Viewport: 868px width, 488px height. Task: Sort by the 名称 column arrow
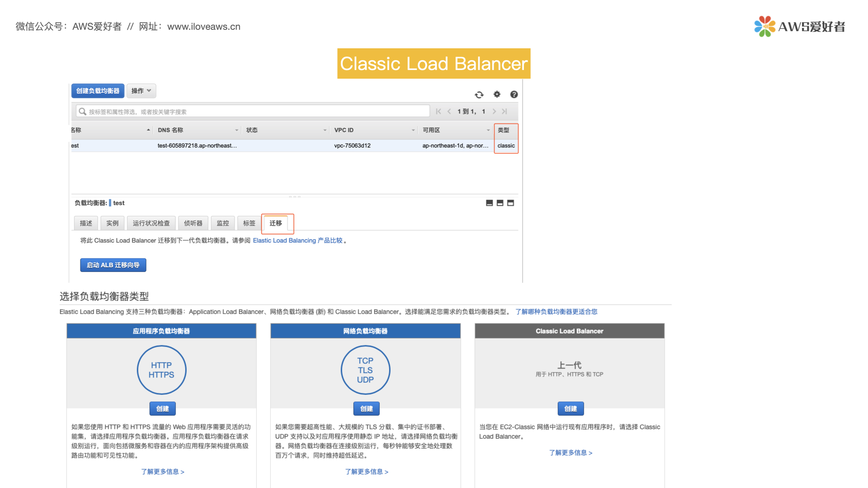(x=148, y=130)
